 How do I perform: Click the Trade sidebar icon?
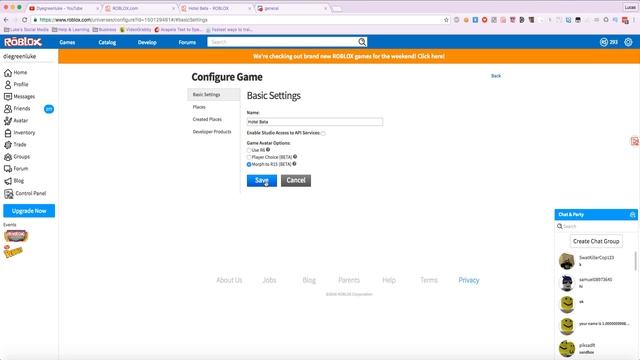(x=8, y=145)
